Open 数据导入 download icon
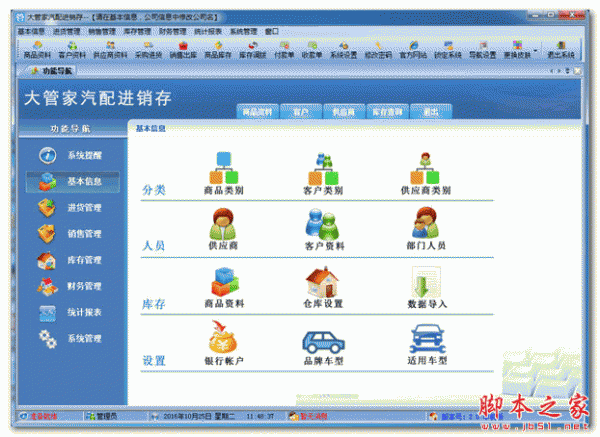Image resolution: width=600 pixels, height=437 pixels. pos(427,287)
